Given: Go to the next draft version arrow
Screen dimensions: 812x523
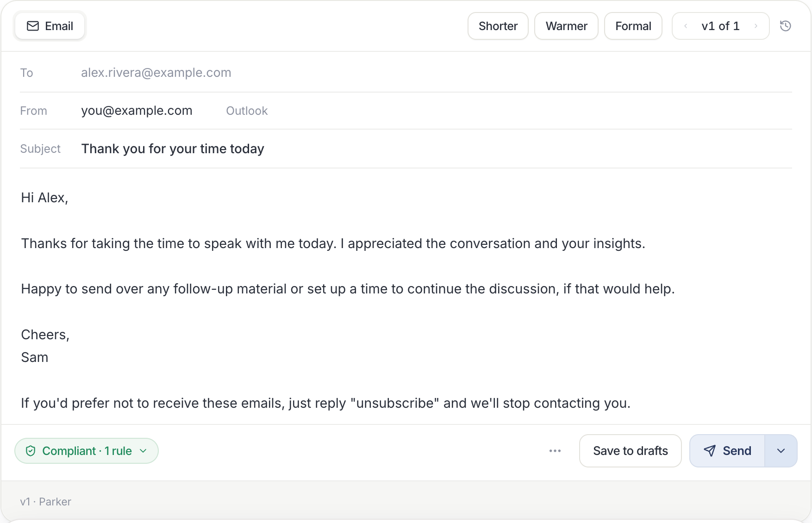Looking at the screenshot, I should pos(756,26).
